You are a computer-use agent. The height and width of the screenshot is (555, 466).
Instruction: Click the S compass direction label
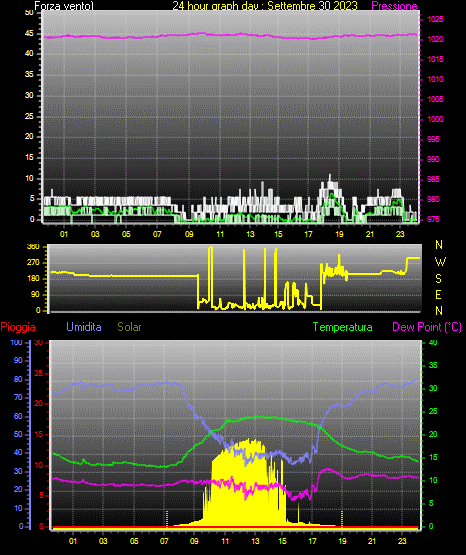click(438, 279)
